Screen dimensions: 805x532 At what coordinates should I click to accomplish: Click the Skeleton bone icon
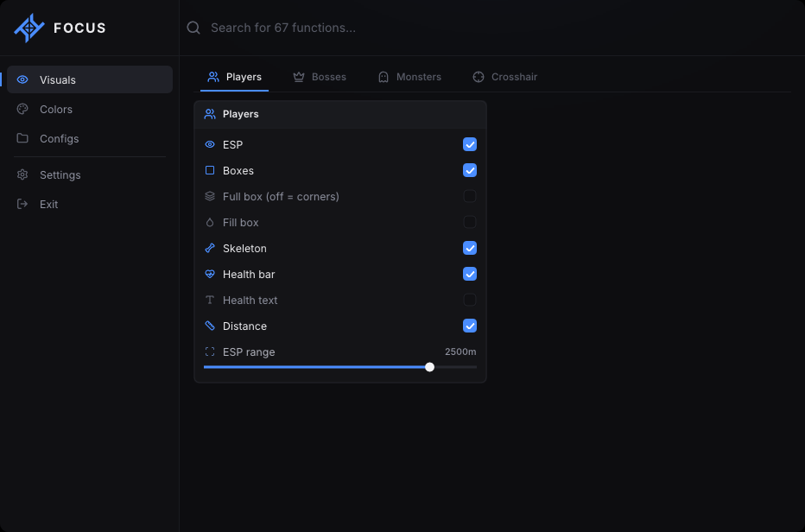[210, 248]
